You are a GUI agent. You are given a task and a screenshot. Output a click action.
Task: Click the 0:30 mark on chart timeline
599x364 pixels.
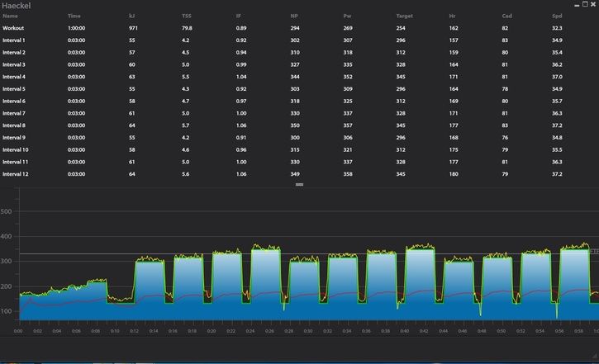307,330
